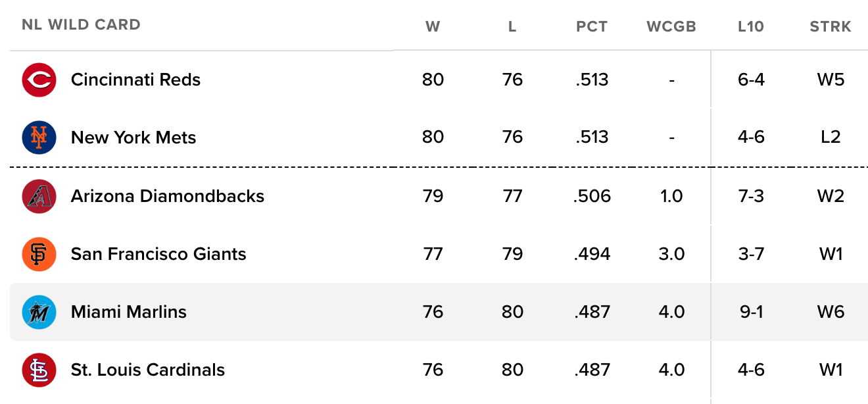Click the WCGB column header
Image resolution: width=868 pixels, height=404 pixels.
[671, 27]
